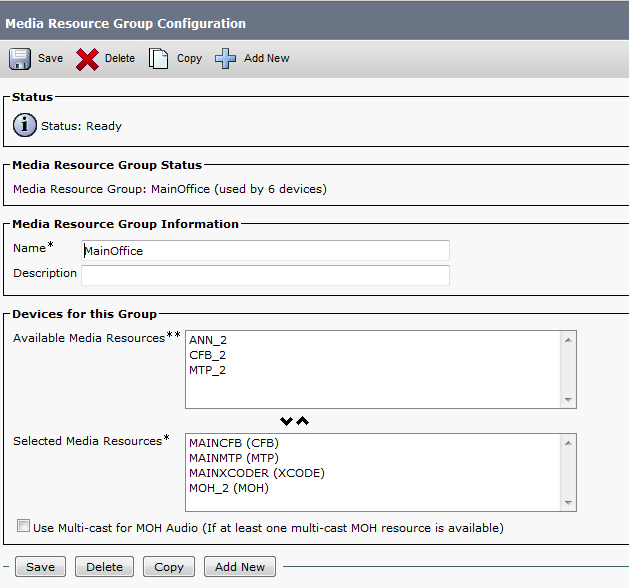Click the Name input field
Screen dimensions: 629x588
click(x=265, y=251)
